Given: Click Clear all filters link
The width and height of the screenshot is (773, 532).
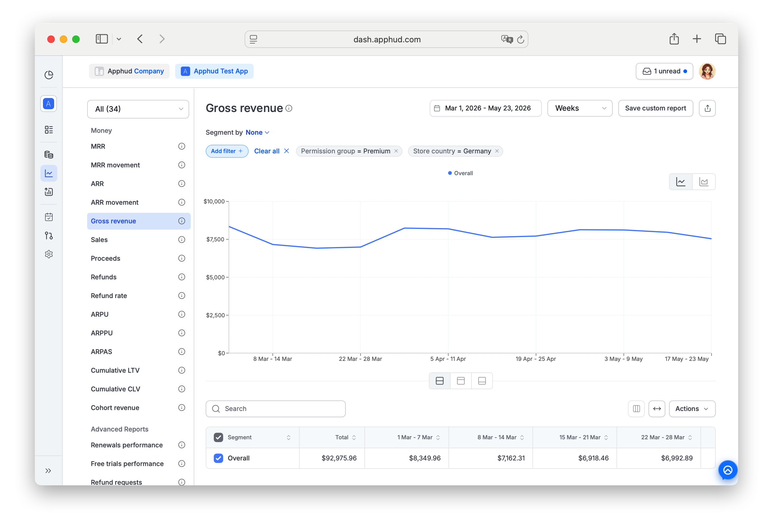Looking at the screenshot, I should [271, 151].
